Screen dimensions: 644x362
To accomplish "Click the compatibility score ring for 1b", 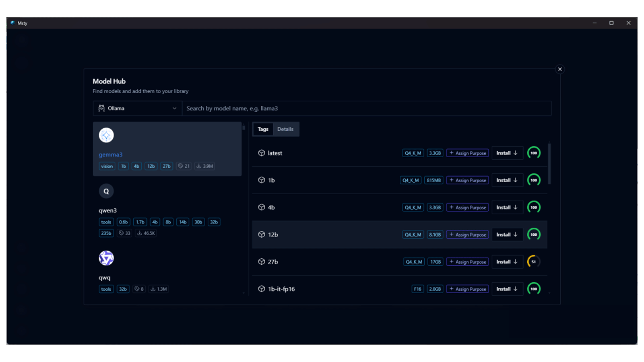I will point(534,180).
